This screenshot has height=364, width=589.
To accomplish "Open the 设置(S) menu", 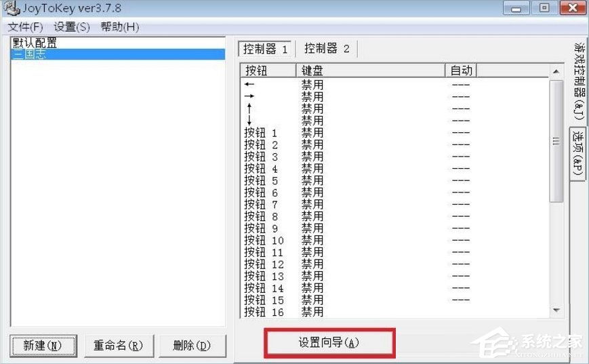I will [x=72, y=26].
